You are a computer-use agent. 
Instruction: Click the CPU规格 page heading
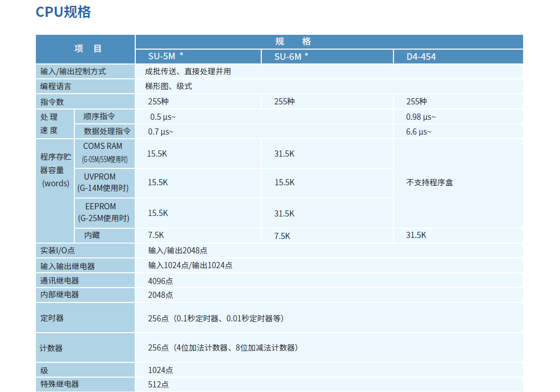[x=64, y=12]
